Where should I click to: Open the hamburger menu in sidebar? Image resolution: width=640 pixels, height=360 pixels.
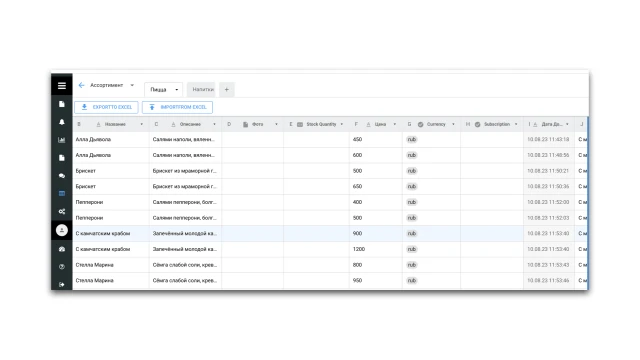point(62,86)
